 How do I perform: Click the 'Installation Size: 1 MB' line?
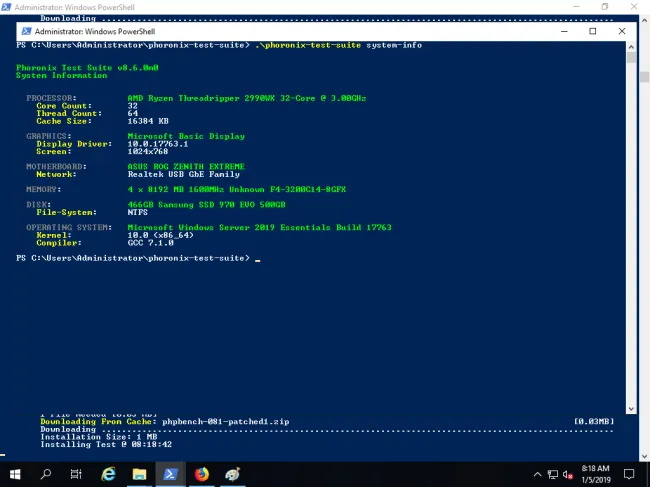[99, 437]
